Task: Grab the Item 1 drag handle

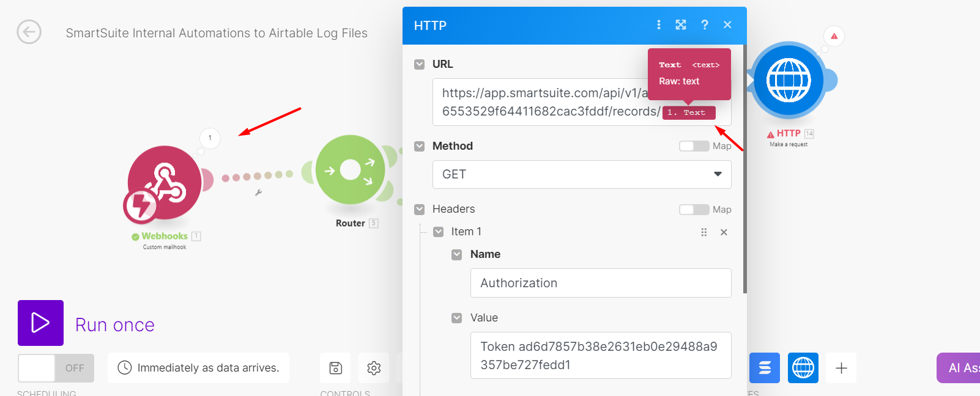Action: click(704, 232)
